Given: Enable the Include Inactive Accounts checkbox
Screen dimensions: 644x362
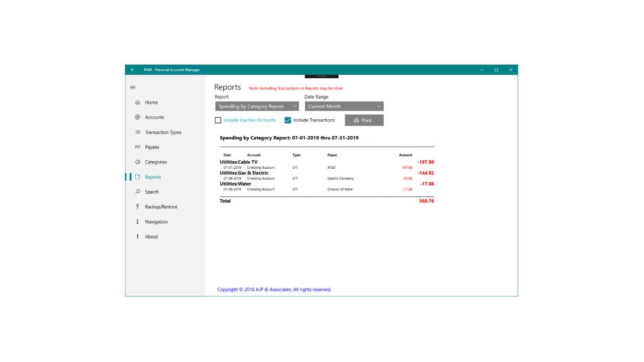Looking at the screenshot, I should click(x=218, y=120).
